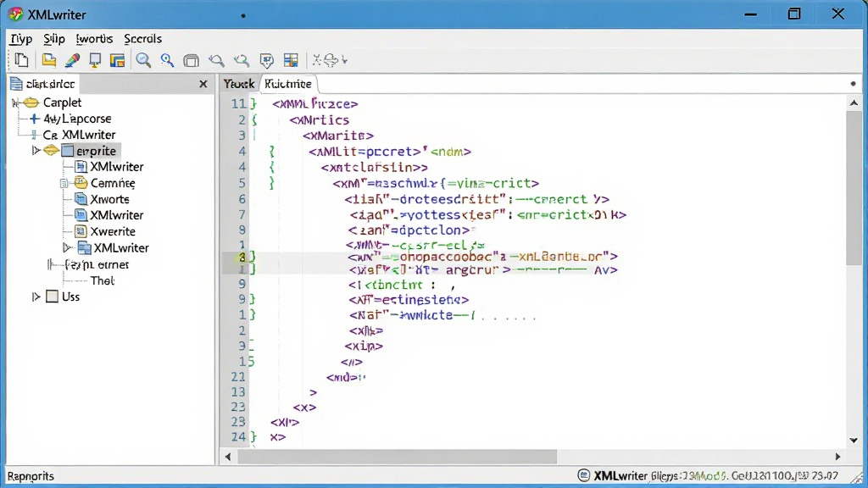This screenshot has width=868, height=488.
Task: Click the vertical scrollbar thumb
Action: [x=854, y=188]
